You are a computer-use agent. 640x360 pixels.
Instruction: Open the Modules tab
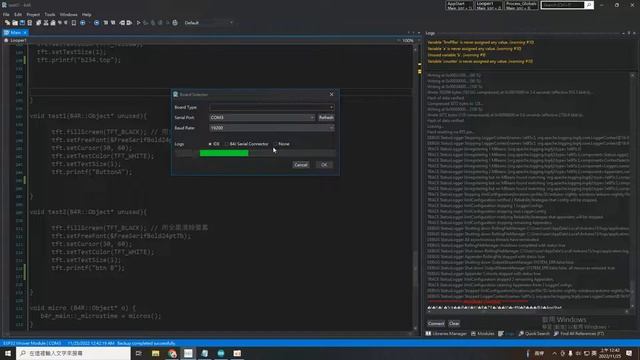(482, 334)
